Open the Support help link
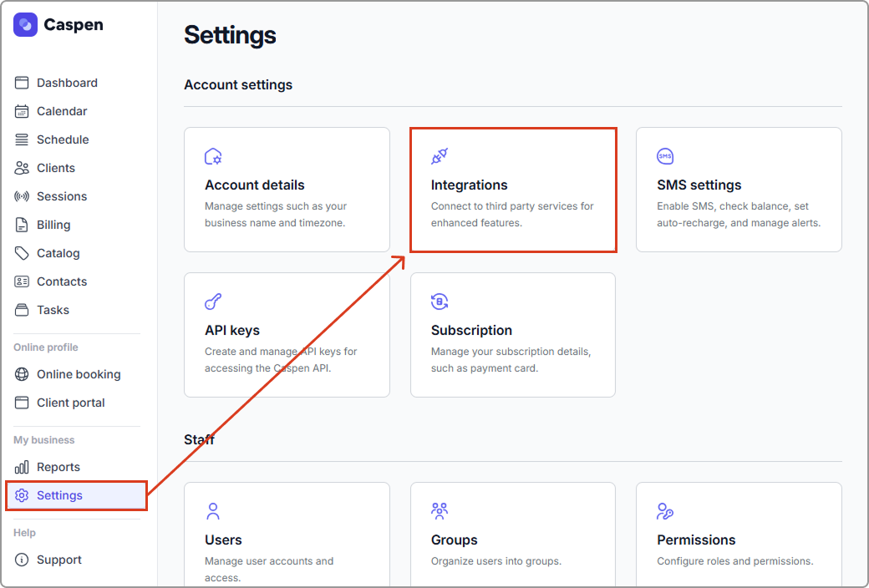This screenshot has height=588, width=869. click(59, 560)
